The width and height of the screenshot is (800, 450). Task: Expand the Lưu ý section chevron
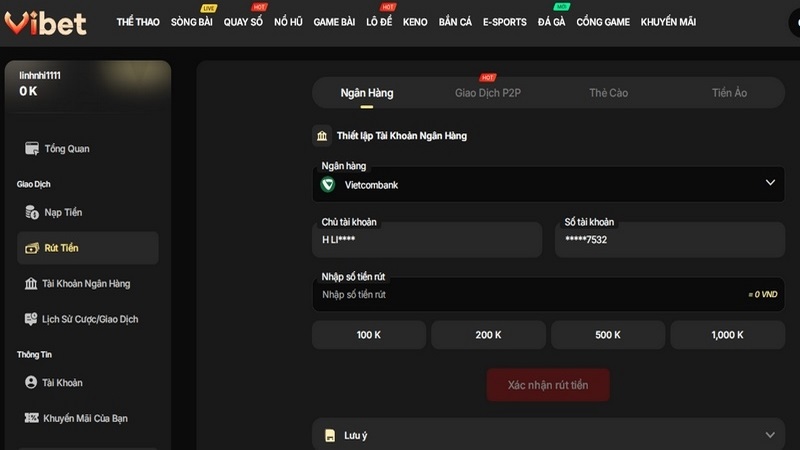(770, 435)
